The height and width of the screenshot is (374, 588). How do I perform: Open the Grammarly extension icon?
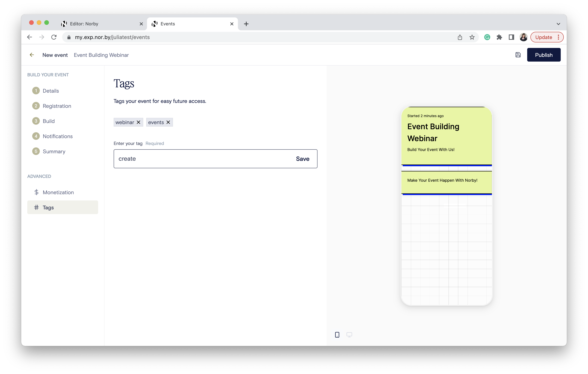(487, 37)
